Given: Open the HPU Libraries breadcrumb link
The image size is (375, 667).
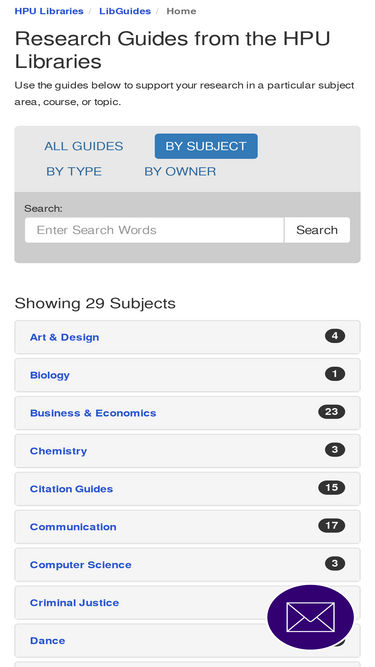Looking at the screenshot, I should click(49, 11).
